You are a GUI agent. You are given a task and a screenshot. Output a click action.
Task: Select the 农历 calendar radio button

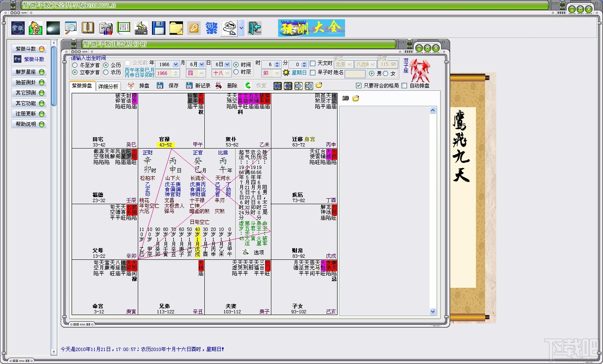click(106, 72)
